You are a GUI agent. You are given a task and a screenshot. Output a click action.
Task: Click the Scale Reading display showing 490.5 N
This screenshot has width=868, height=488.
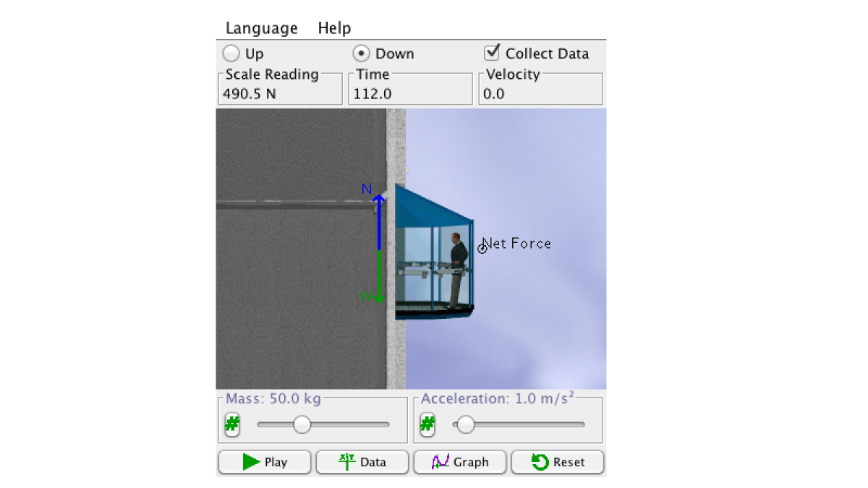[x=280, y=88]
